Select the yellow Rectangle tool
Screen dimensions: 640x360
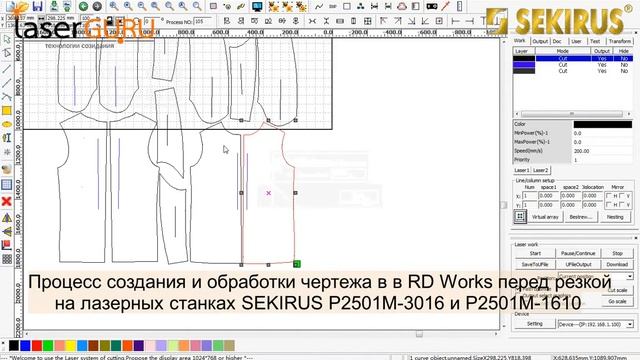tap(7, 111)
